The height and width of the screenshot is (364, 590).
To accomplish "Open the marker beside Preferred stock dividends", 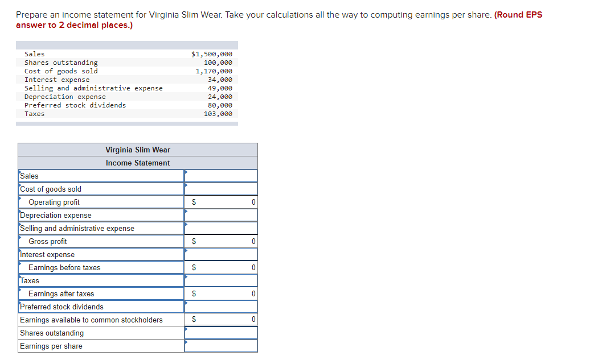I will click(186, 303).
